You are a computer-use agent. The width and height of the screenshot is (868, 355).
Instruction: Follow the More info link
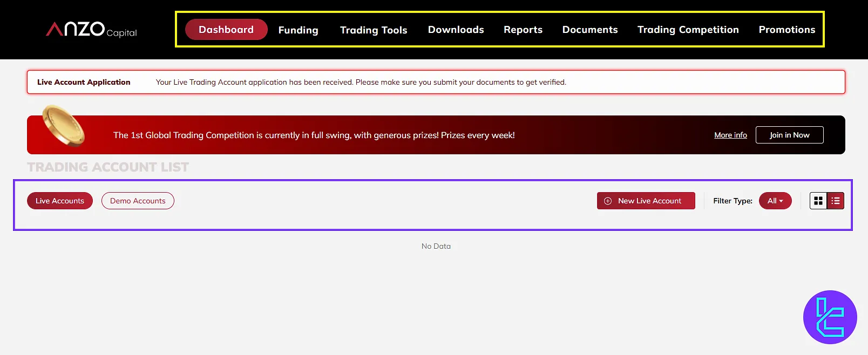[730, 135]
